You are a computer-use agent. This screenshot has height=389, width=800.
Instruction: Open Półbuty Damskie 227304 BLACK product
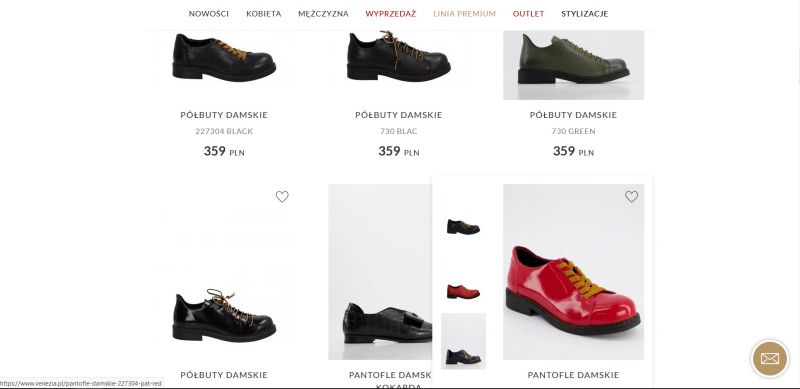pyautogui.click(x=224, y=131)
